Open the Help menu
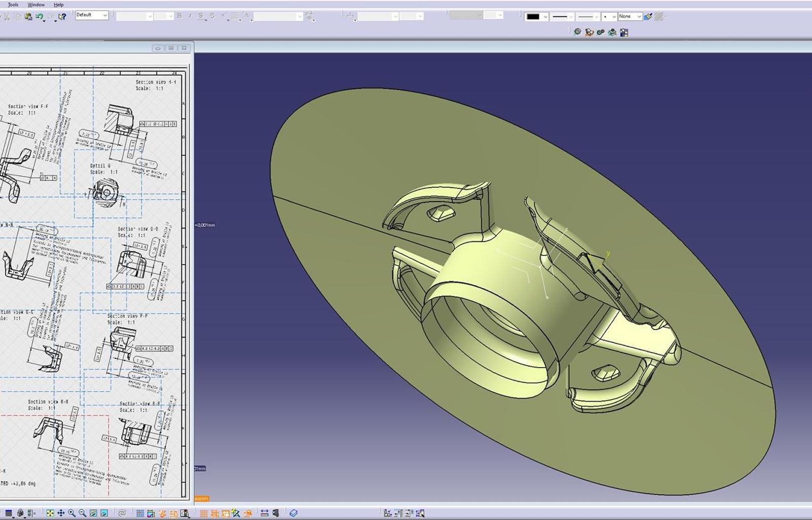The width and height of the screenshot is (812, 520). pos(58,5)
